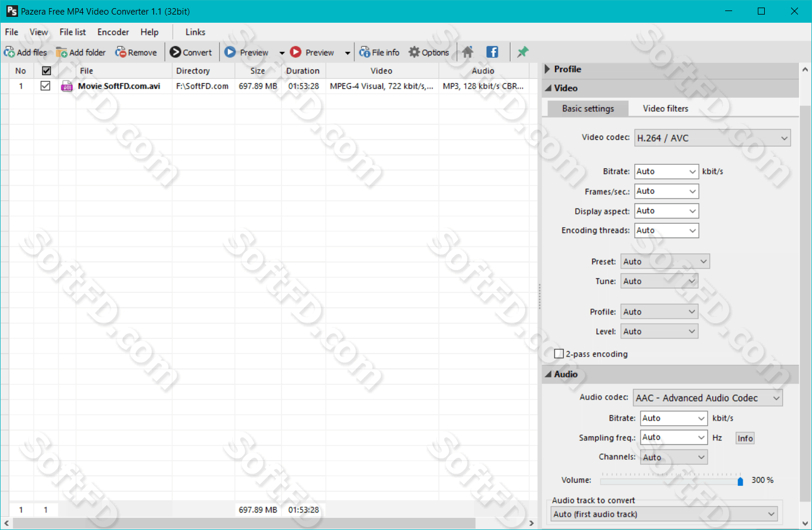Screen dimensions: 812x530
Task: Sort by the Size column header
Action: click(x=258, y=70)
